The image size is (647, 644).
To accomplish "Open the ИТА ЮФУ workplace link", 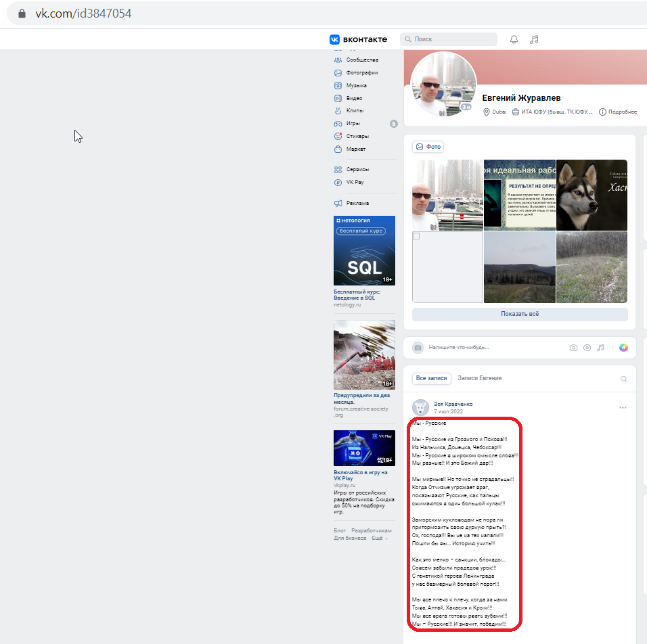I will pyautogui.click(x=552, y=112).
